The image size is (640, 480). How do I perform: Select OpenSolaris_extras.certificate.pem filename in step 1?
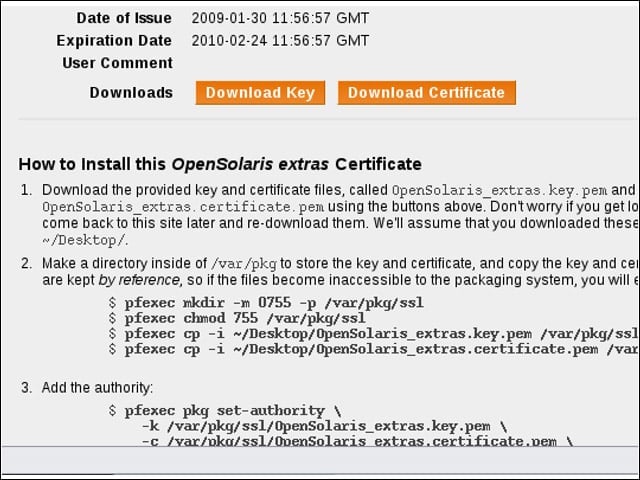point(183,207)
